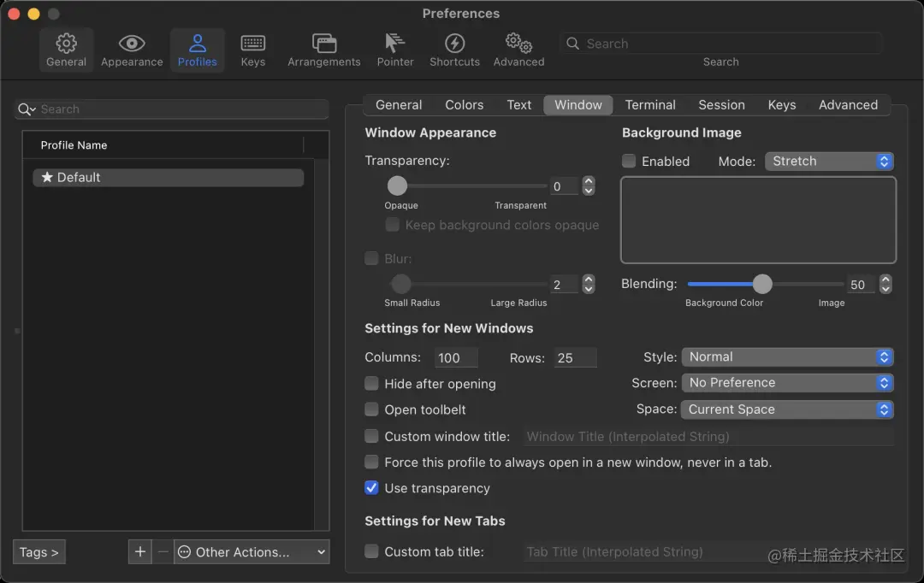This screenshot has height=583, width=924.
Task: Open Pointer preferences cursor icon
Action: click(394, 43)
